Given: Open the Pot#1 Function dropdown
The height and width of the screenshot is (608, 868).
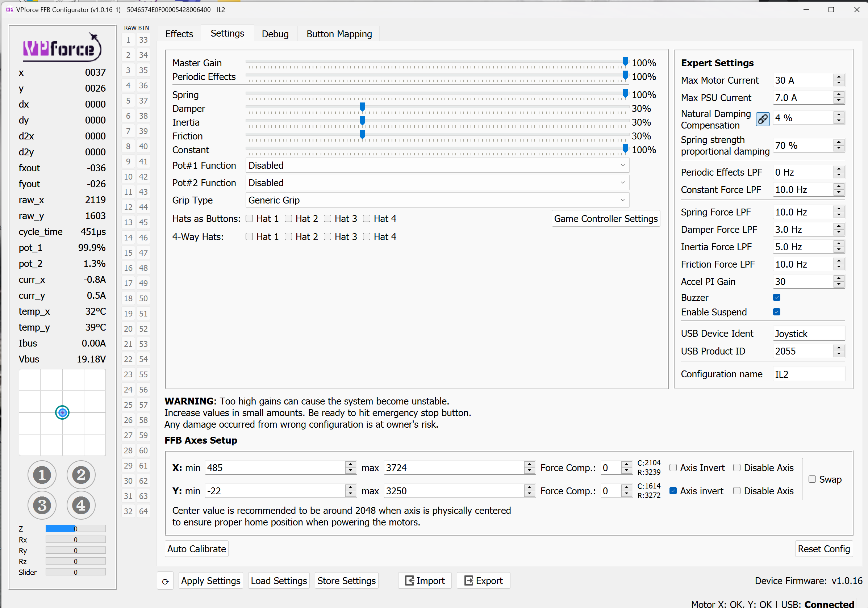Looking at the screenshot, I should [437, 165].
